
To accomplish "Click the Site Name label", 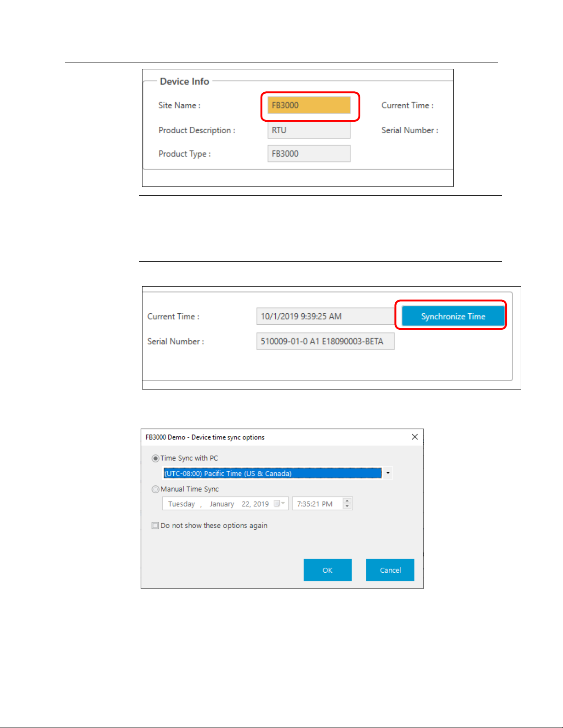I will pyautogui.click(x=179, y=105).
